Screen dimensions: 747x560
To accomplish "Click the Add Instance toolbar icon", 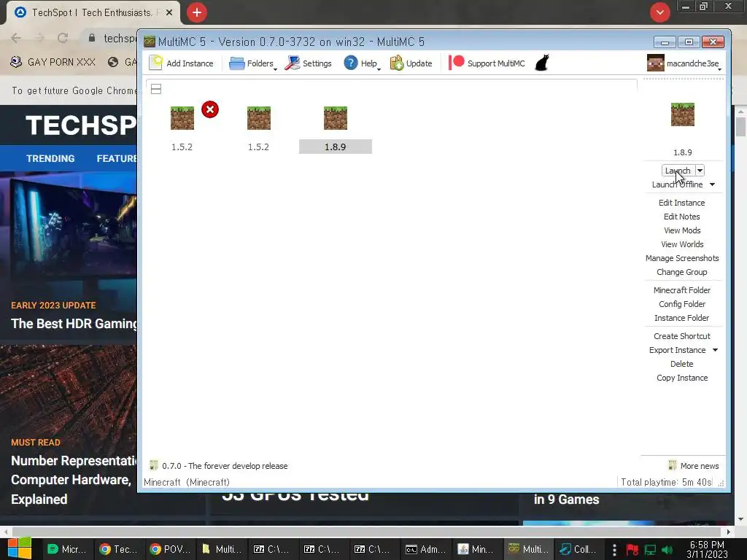I will pyautogui.click(x=156, y=63).
